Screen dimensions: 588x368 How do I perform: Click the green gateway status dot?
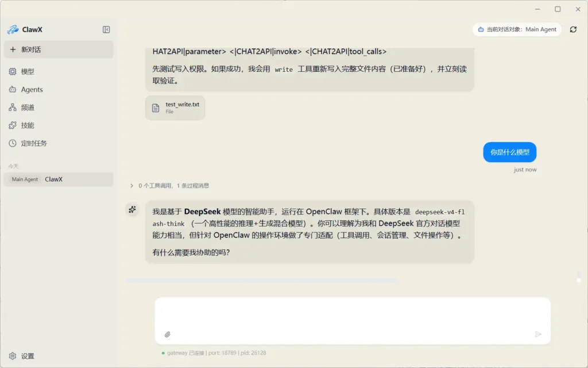(163, 353)
